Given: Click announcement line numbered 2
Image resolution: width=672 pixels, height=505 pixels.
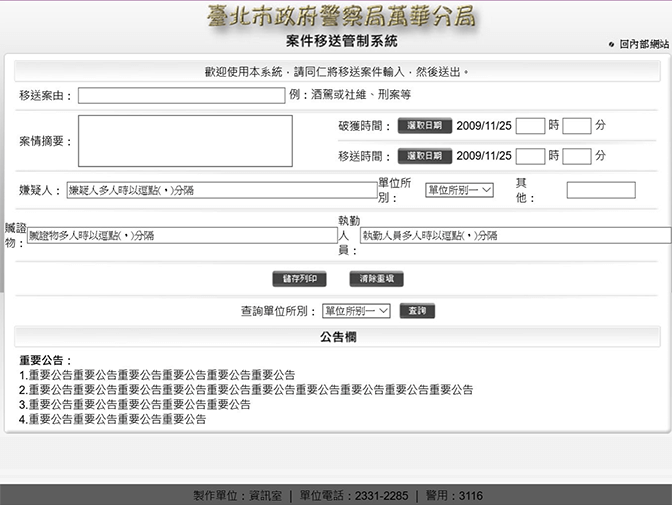Looking at the screenshot, I should pos(246,390).
